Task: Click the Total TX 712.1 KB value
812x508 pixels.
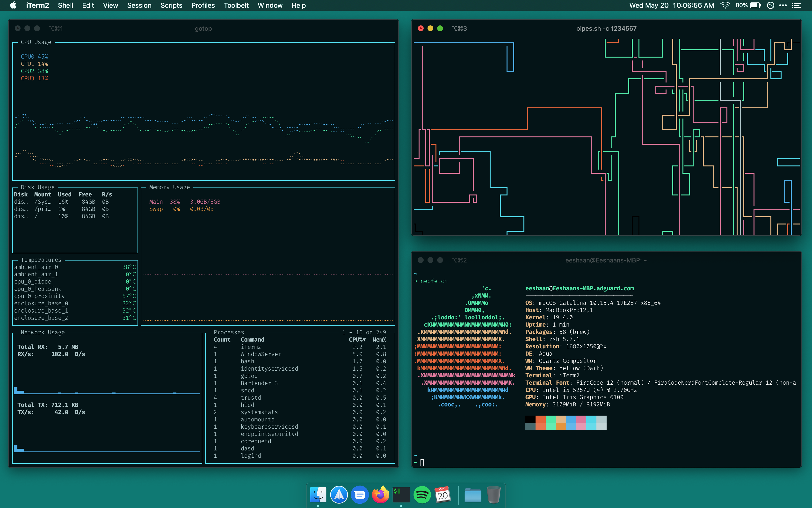Action: [x=65, y=405]
